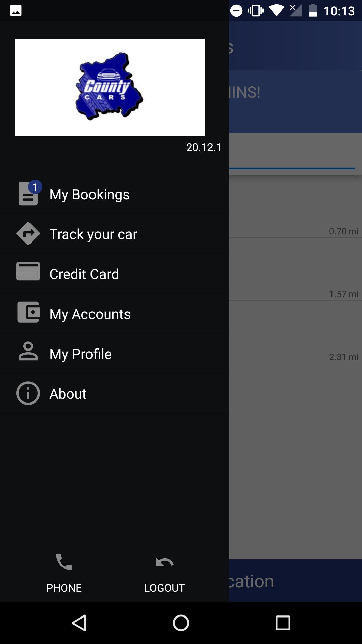
Task: Tap the My Accounts wallet icon
Action: click(x=28, y=312)
